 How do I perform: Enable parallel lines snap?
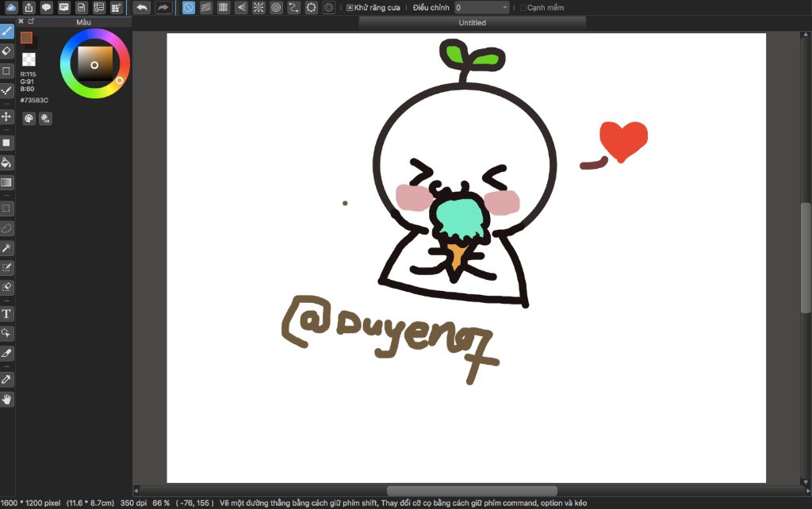(x=206, y=7)
